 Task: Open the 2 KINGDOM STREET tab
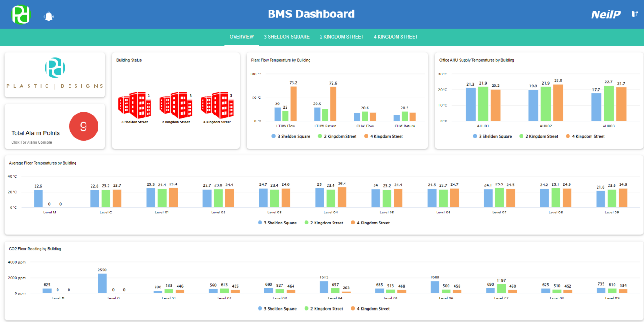(342, 37)
